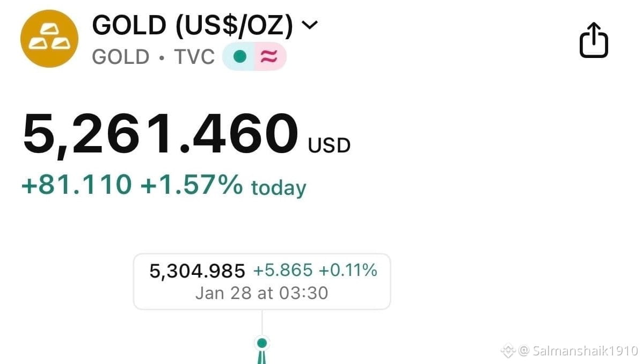Tap the today label
Screen dimensions: 642x364
279,188
